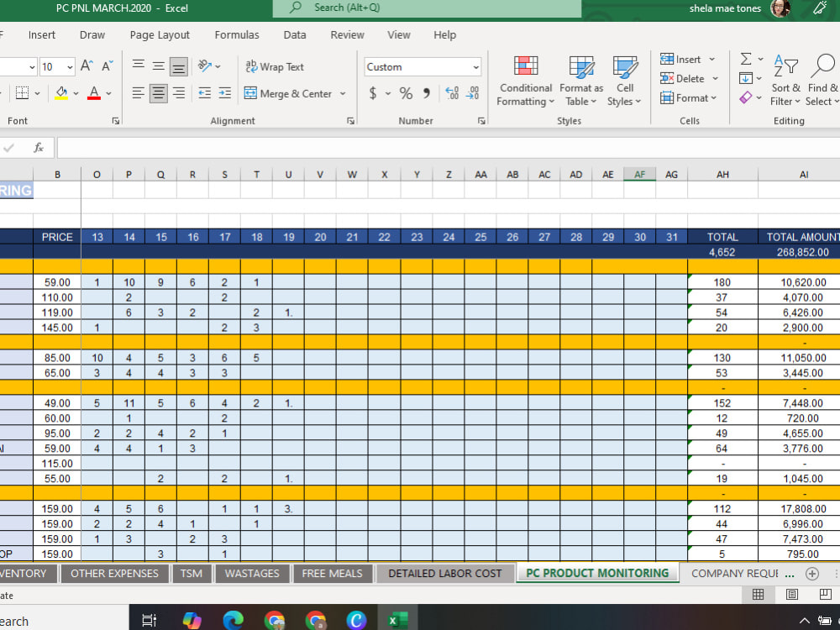Click Merge & Center button
The height and width of the screenshot is (630, 840).
point(288,93)
